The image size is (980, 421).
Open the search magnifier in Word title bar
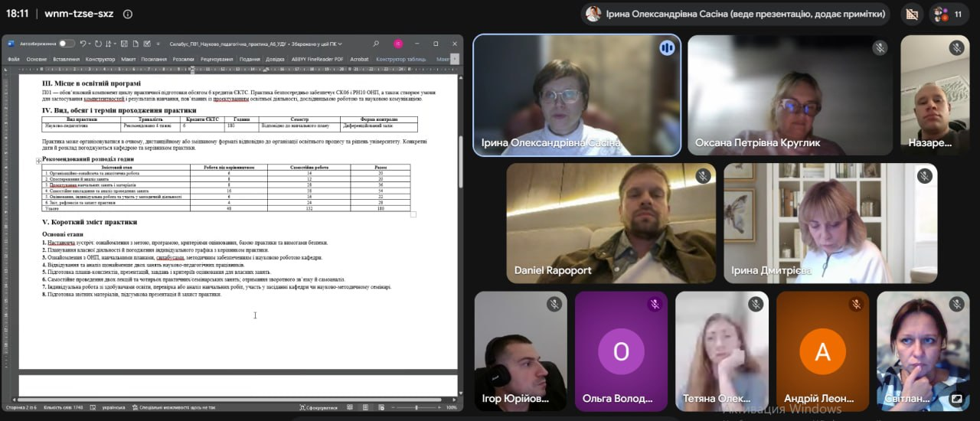[x=376, y=44]
